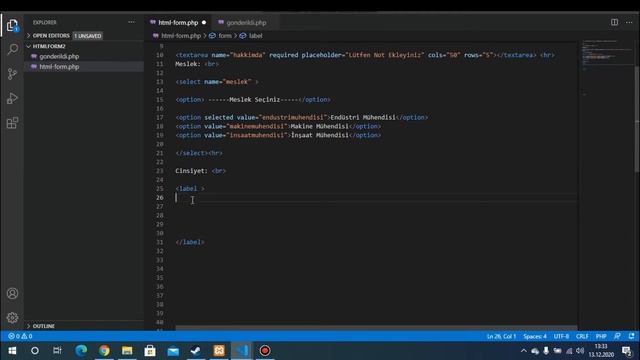The height and width of the screenshot is (360, 640).
Task: Switch to the gonderildi.php tab
Action: [x=246, y=22]
